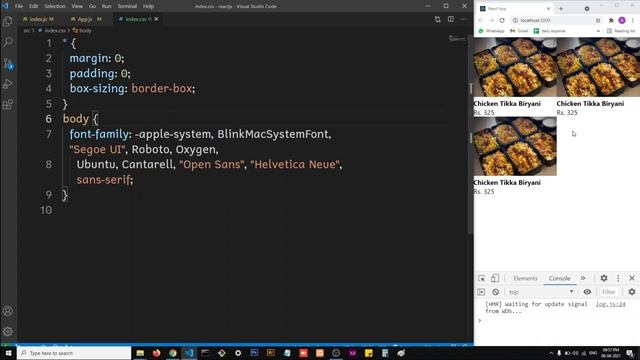Open the Manage gear in VS Code
The width and height of the screenshot is (640, 360).
coord(8,331)
